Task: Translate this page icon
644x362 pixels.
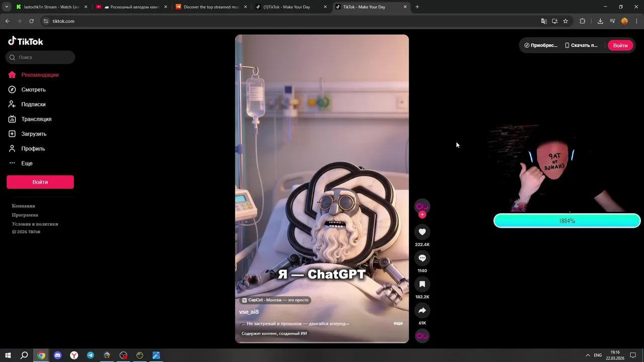Action: [x=544, y=21]
